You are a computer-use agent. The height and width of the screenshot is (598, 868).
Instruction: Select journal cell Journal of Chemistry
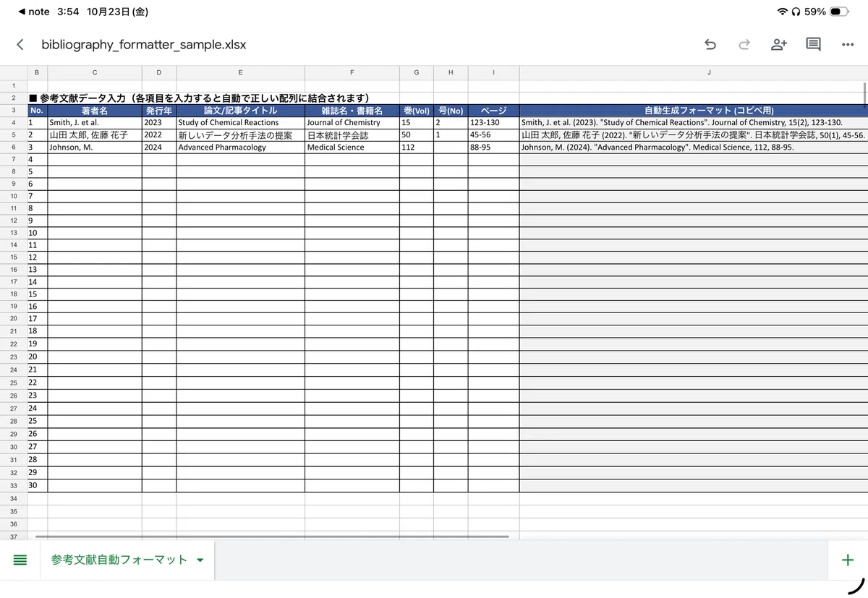(x=352, y=123)
